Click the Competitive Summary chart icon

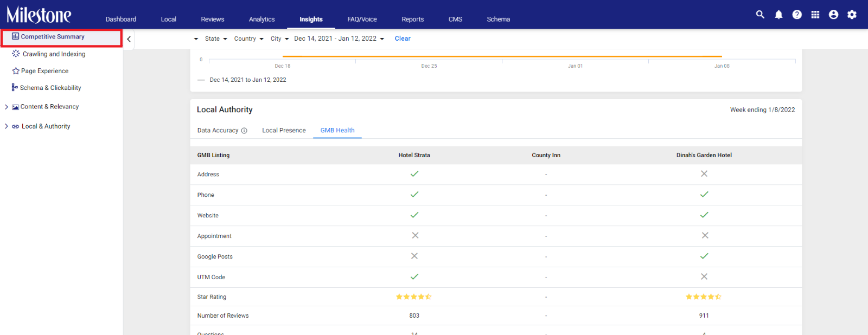(15, 36)
